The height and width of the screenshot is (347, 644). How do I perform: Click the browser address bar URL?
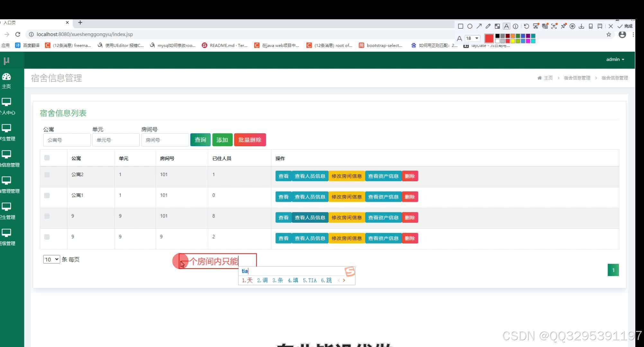(x=85, y=34)
